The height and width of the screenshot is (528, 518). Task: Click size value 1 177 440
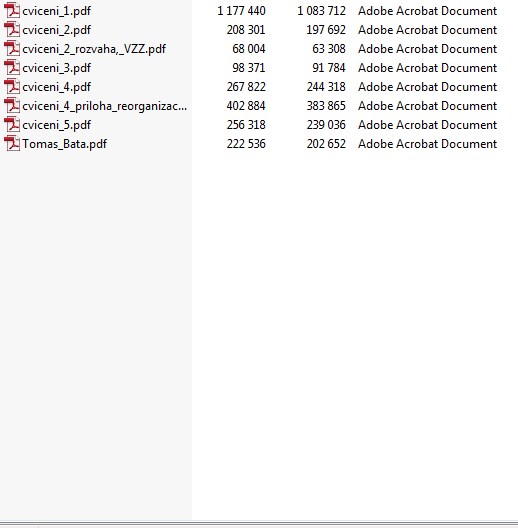click(241, 11)
